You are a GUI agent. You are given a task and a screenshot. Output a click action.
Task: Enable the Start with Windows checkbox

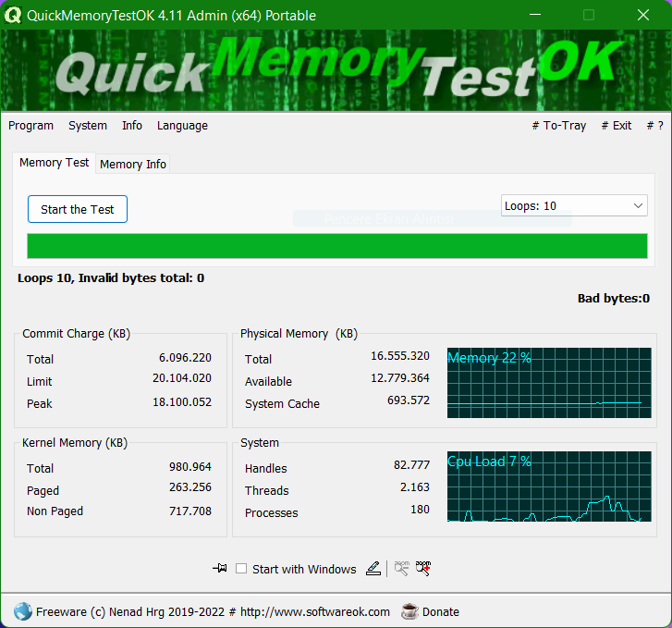tap(241, 569)
